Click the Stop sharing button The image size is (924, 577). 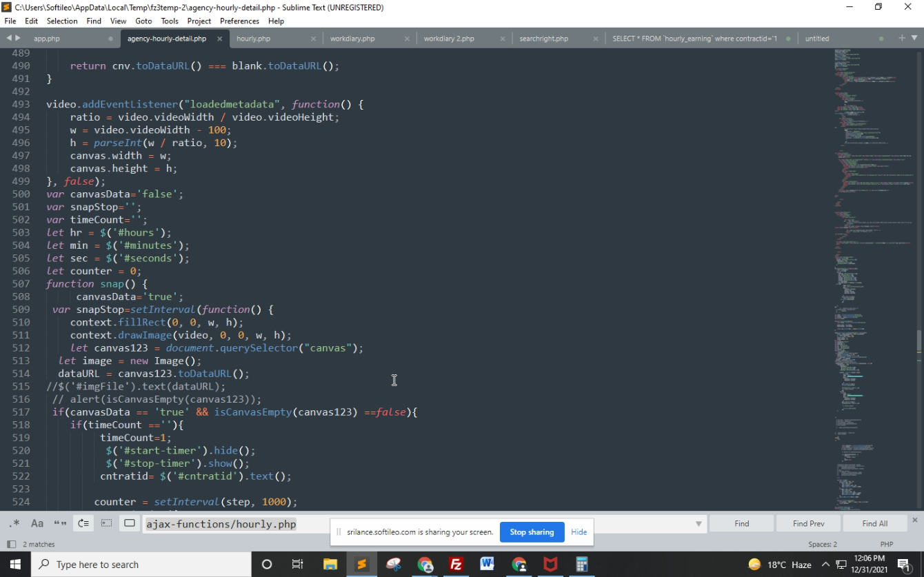(532, 532)
